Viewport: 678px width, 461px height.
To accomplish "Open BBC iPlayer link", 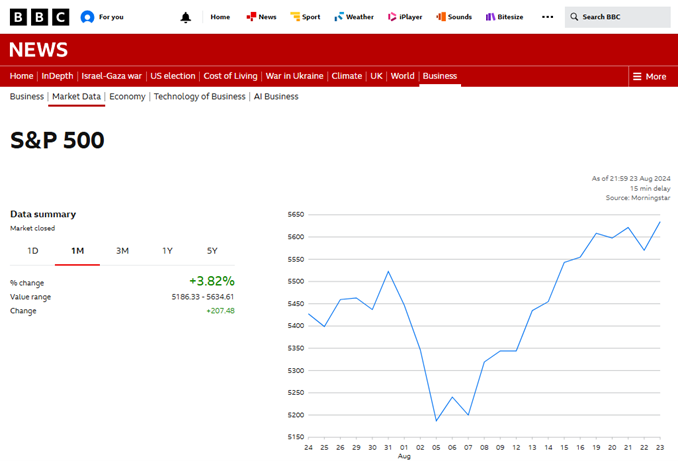I will click(405, 17).
